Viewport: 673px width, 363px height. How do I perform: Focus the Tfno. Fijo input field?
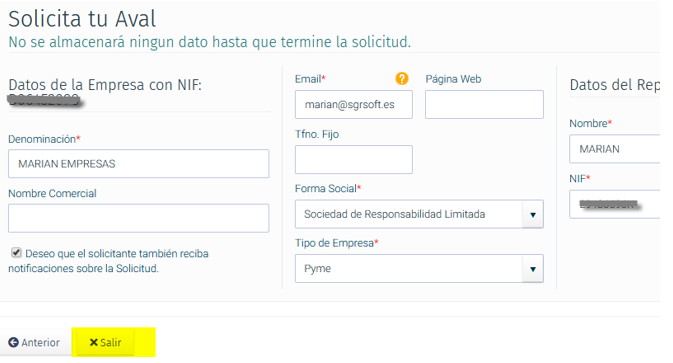click(354, 160)
